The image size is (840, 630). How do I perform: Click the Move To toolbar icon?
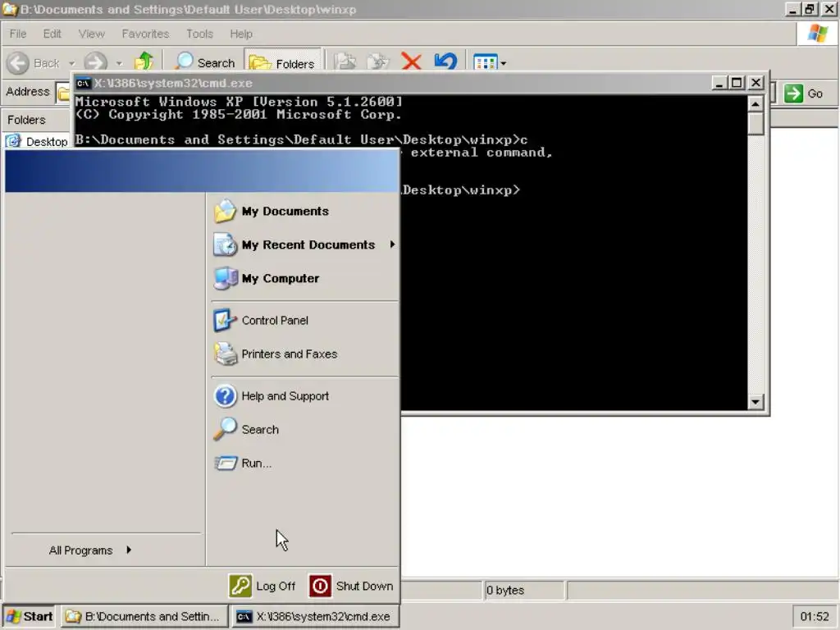[345, 62]
